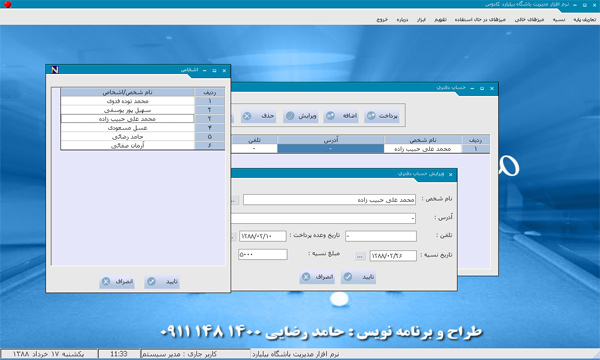Select محمد توده فدوی in persons list
Image resolution: width=600 pixels, height=360 pixels.
click(x=127, y=101)
